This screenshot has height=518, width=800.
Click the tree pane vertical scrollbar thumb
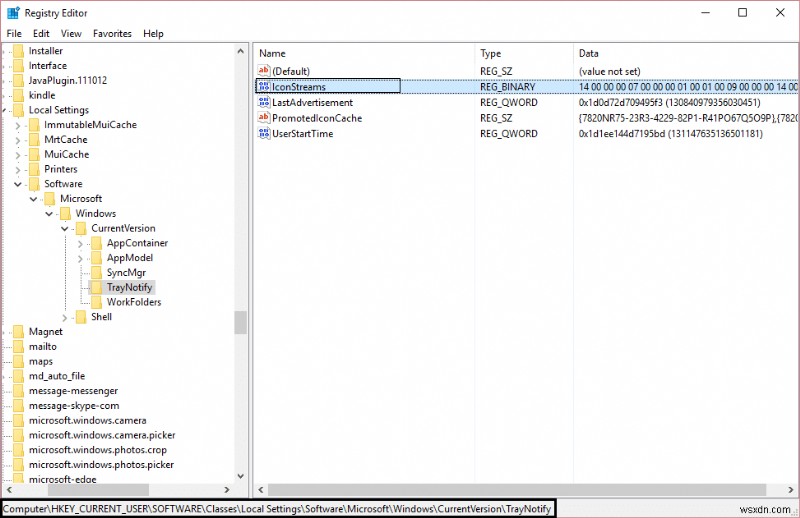click(x=240, y=322)
